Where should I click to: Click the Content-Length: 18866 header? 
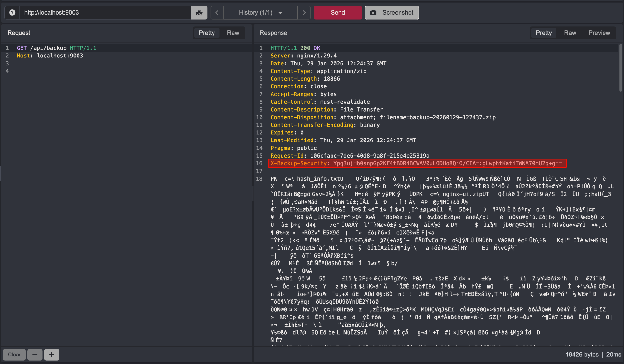click(305, 79)
